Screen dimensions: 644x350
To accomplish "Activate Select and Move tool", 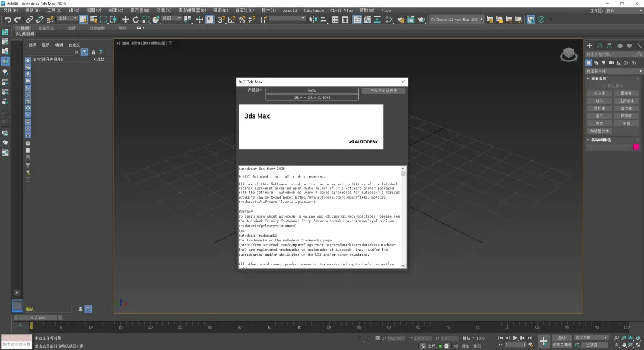I will pos(126,19).
